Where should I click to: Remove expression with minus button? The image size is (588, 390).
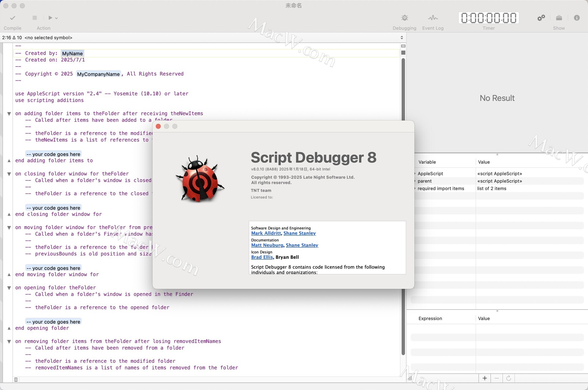(497, 378)
